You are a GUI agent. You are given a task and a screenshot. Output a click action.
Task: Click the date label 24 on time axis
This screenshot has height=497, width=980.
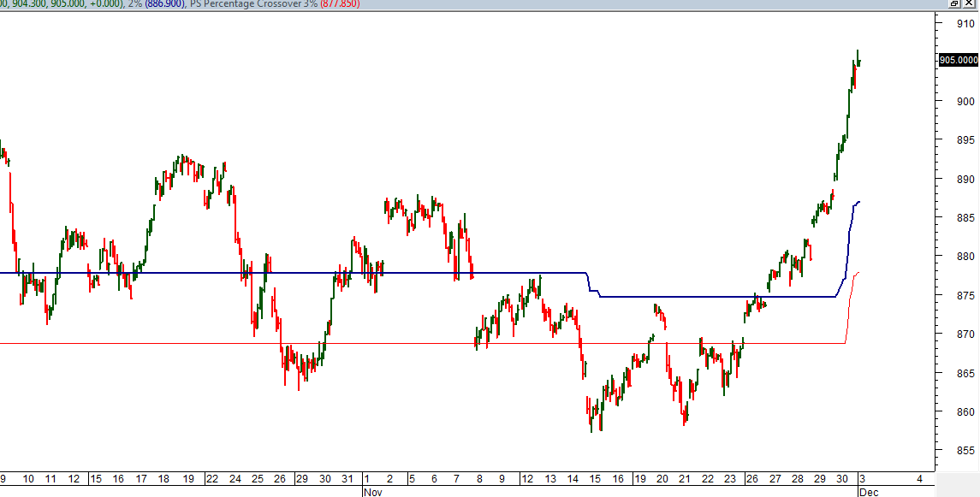point(235,479)
